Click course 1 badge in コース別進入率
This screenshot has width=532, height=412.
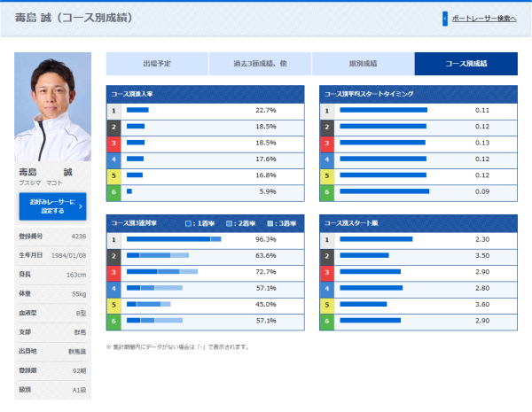click(x=114, y=111)
